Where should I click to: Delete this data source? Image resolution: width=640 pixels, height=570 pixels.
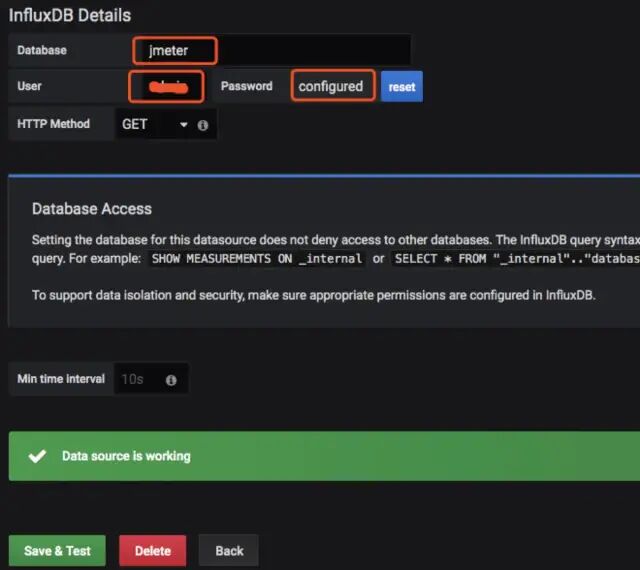(x=153, y=551)
